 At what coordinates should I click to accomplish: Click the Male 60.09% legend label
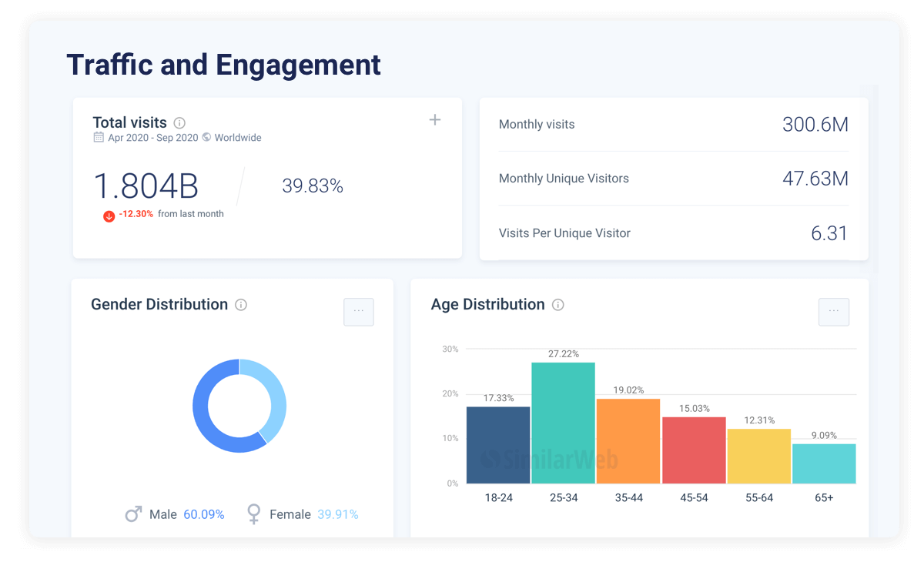[x=186, y=514]
